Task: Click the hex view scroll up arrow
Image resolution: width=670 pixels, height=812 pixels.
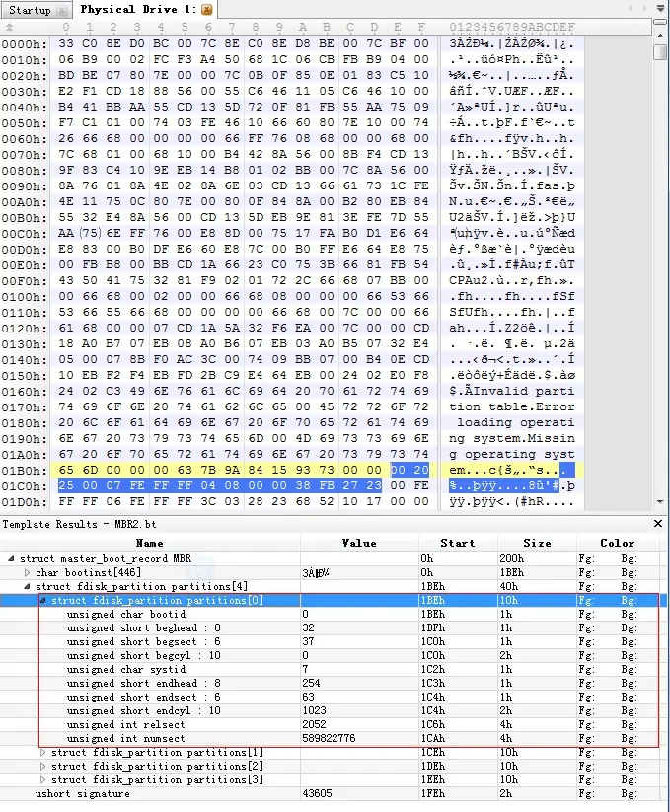Action: [660, 36]
